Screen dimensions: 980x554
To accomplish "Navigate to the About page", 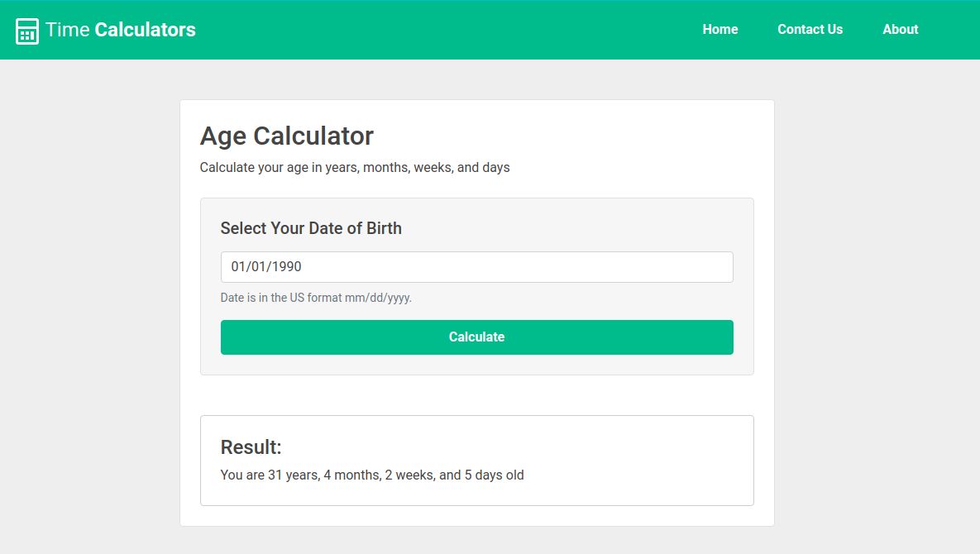I will click(x=900, y=30).
